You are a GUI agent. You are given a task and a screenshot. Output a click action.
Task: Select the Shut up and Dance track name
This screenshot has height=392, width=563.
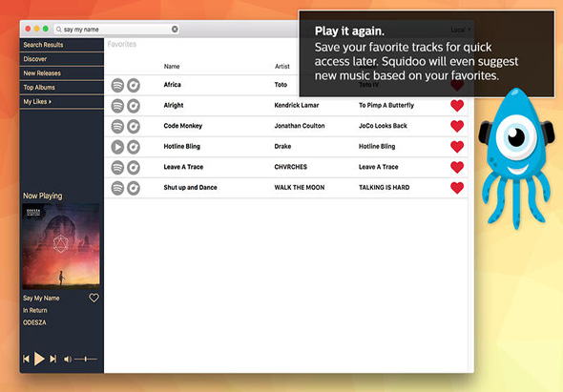pos(190,187)
